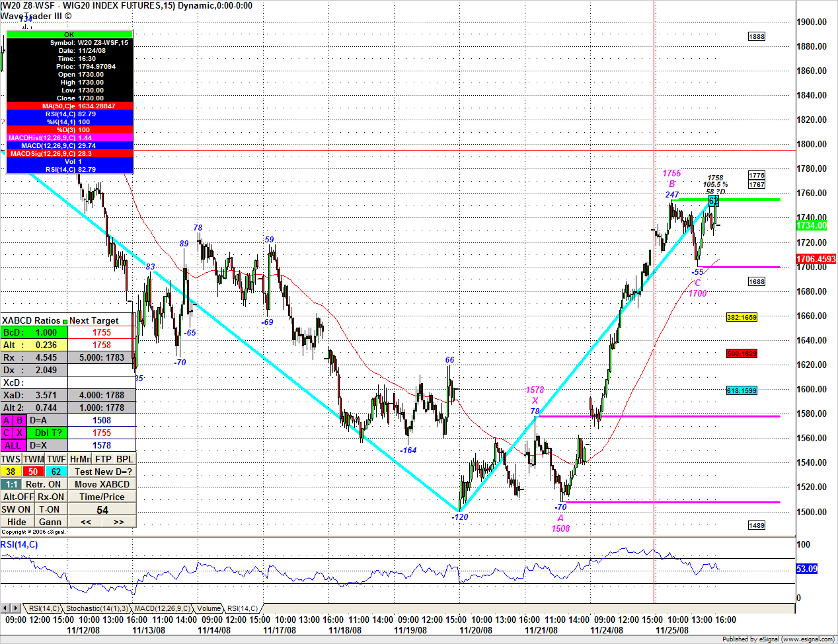
Task: Select the TWF mode button
Action: [56, 459]
